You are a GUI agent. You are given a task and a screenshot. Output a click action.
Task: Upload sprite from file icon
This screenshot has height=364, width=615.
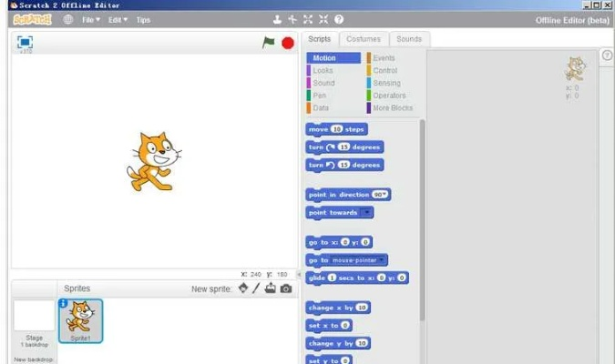271,288
